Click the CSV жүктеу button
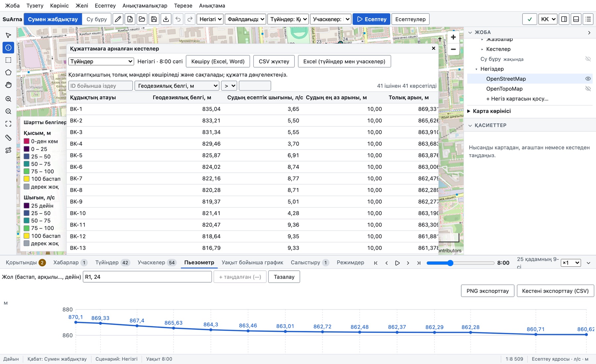 pyautogui.click(x=274, y=61)
